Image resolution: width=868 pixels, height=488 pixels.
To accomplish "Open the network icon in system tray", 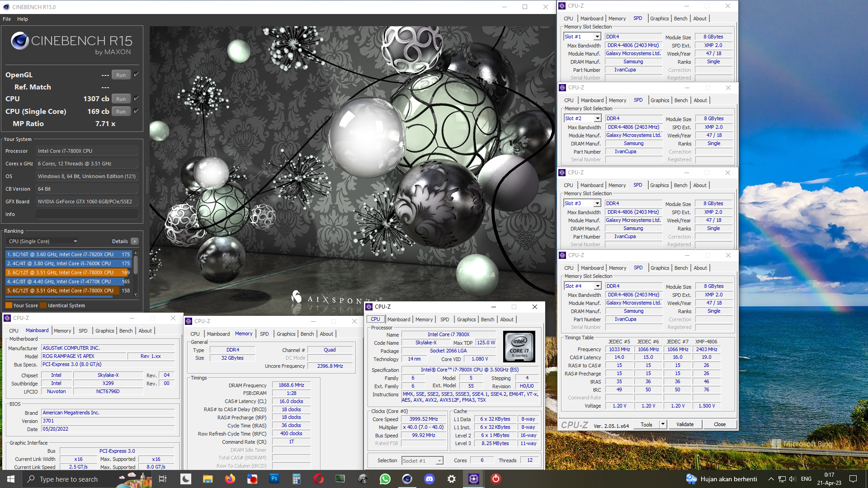I will (x=782, y=479).
